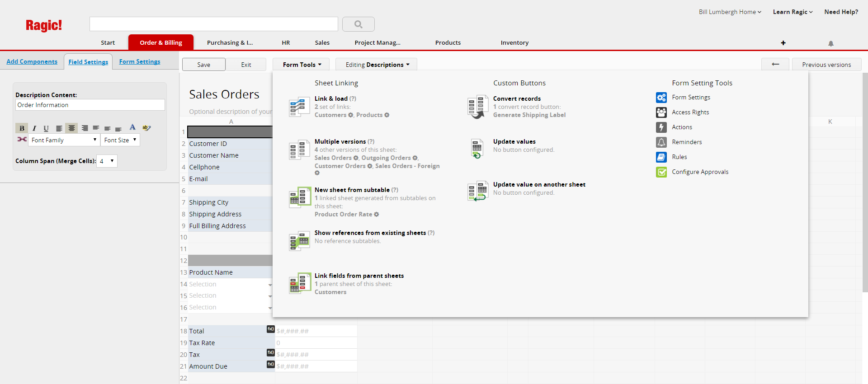
Task: Toggle center alignment for description
Action: (x=71, y=128)
